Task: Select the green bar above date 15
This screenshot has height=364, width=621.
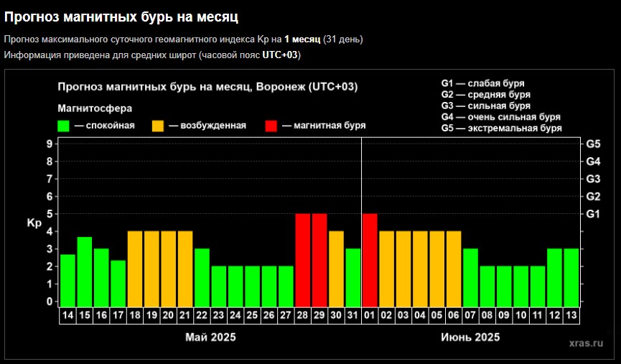Action: tap(85, 271)
